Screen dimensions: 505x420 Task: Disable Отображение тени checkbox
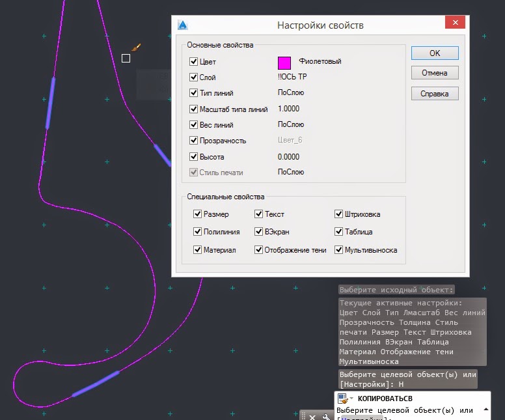(x=258, y=250)
